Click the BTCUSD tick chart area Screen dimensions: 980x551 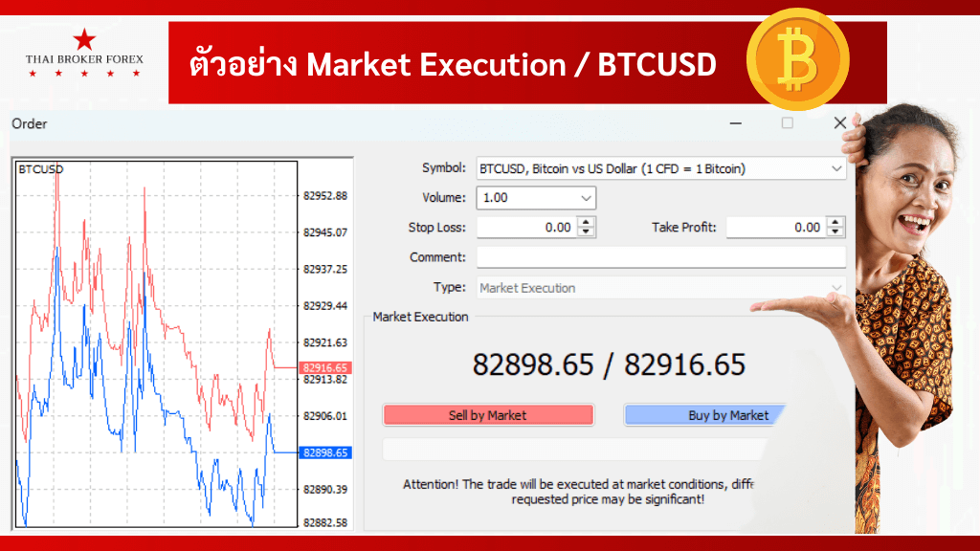click(153, 344)
